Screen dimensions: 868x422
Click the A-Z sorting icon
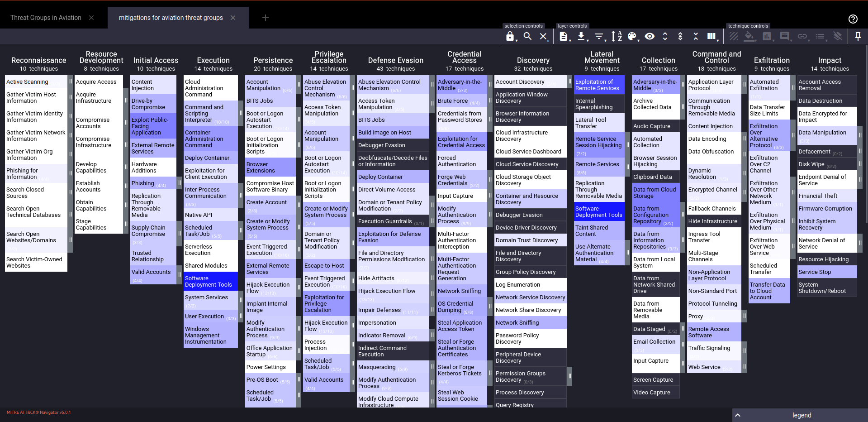point(617,36)
